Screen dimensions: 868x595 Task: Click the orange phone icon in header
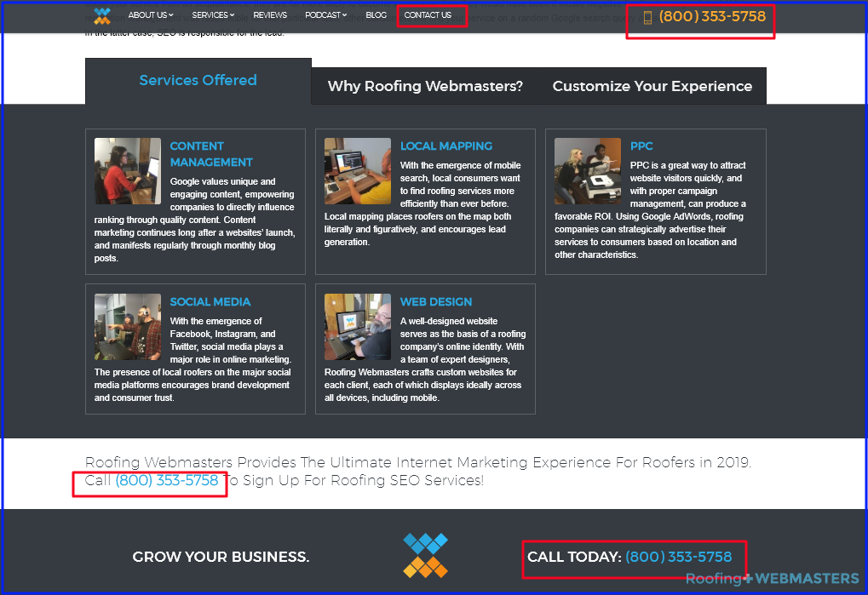tap(647, 18)
